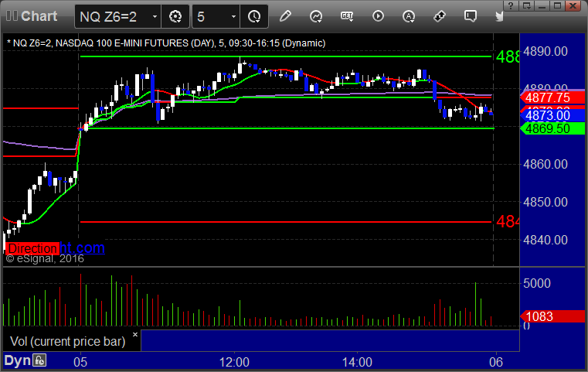Image resolution: width=588 pixels, height=372 pixels.
Task: Click the Chart window title text
Action: tap(39, 16)
